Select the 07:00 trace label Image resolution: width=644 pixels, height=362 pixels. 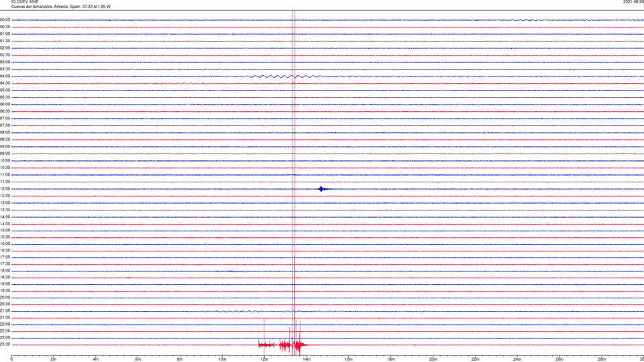tap(5, 118)
